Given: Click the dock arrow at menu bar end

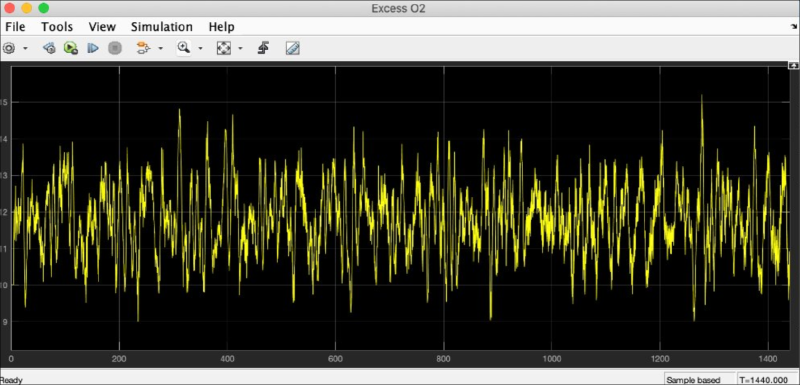Looking at the screenshot, I should [795, 27].
